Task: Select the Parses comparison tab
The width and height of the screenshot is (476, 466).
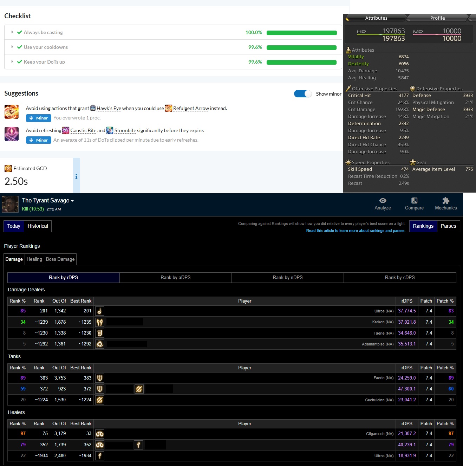Action: [x=448, y=226]
